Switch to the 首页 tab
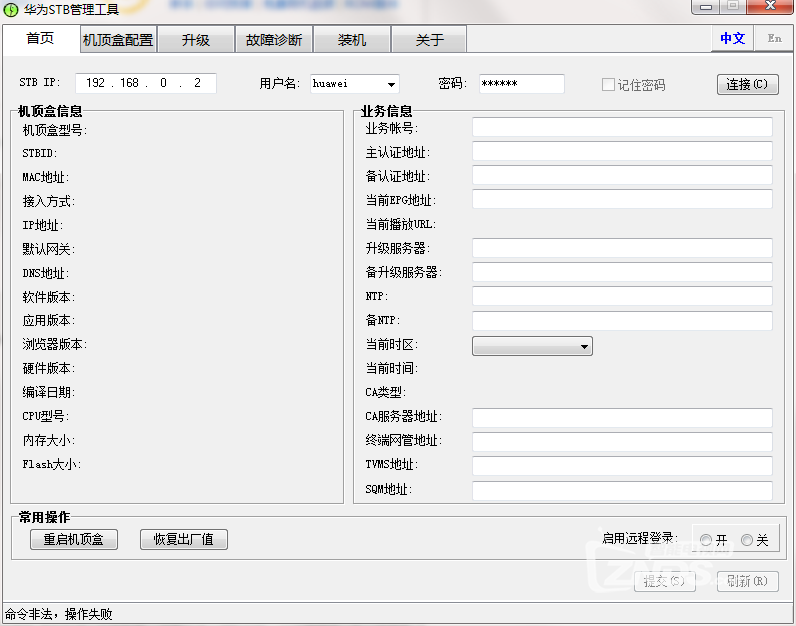This screenshot has width=796, height=626. pyautogui.click(x=41, y=39)
